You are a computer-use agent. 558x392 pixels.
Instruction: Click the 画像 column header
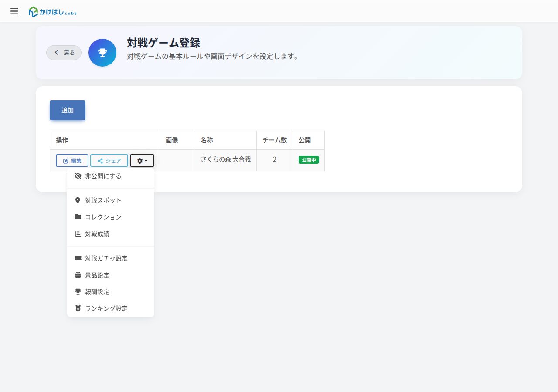178,140
